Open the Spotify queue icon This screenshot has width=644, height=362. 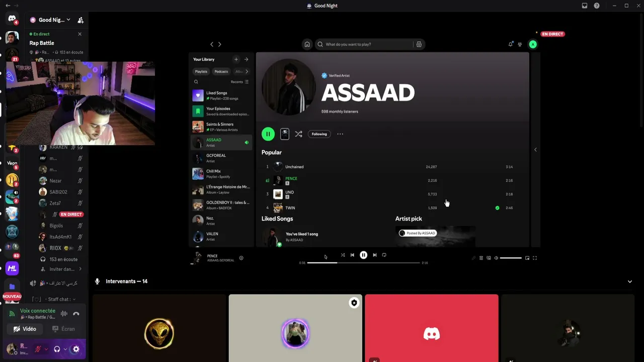(481, 258)
